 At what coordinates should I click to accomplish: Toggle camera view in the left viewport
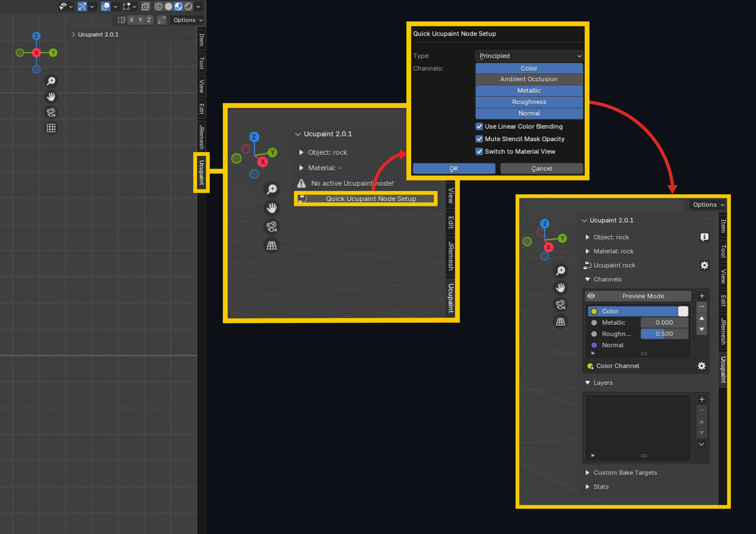51,113
